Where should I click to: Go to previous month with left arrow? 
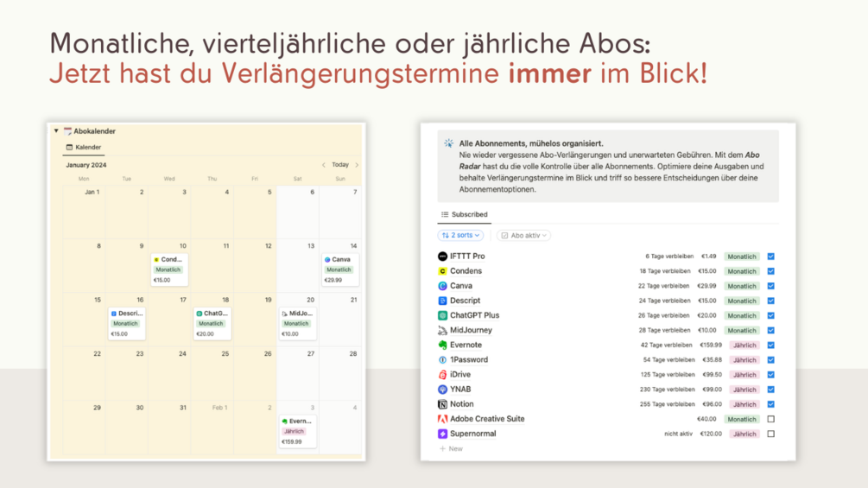(324, 165)
